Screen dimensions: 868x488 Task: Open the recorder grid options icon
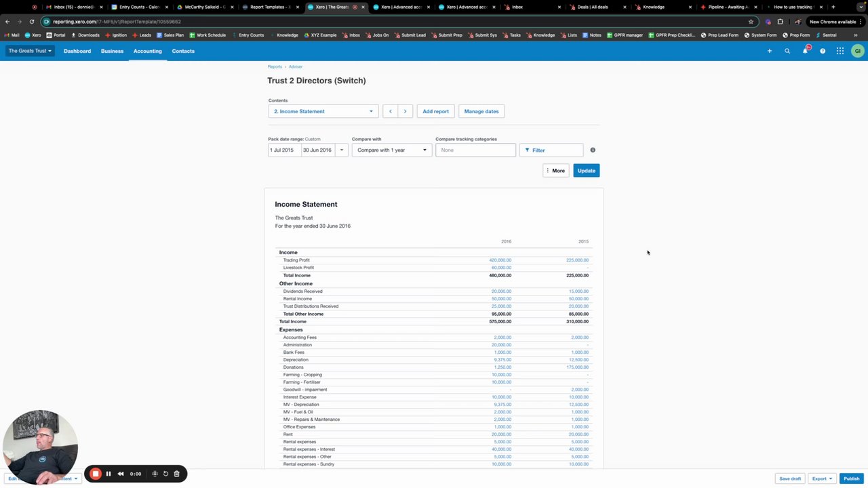[155, 474]
